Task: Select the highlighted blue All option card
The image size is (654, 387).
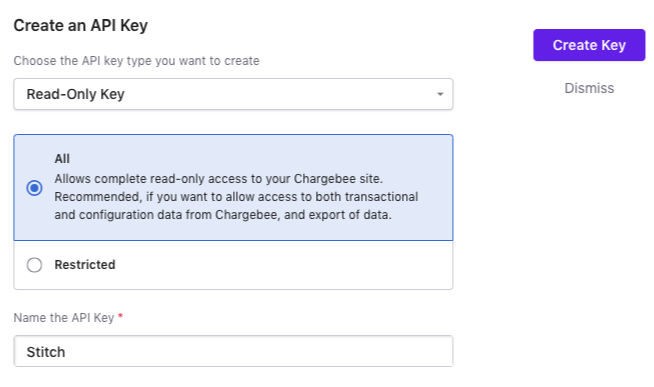Action: tap(233, 187)
